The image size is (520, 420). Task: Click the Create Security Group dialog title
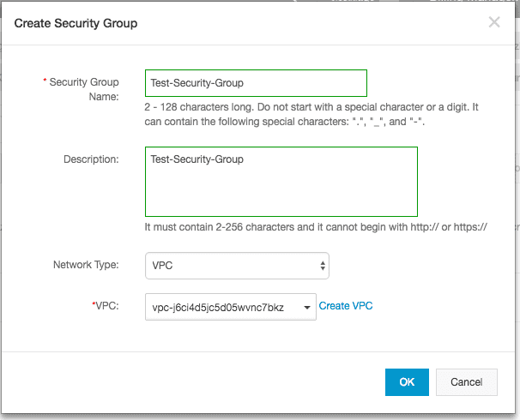(76, 23)
